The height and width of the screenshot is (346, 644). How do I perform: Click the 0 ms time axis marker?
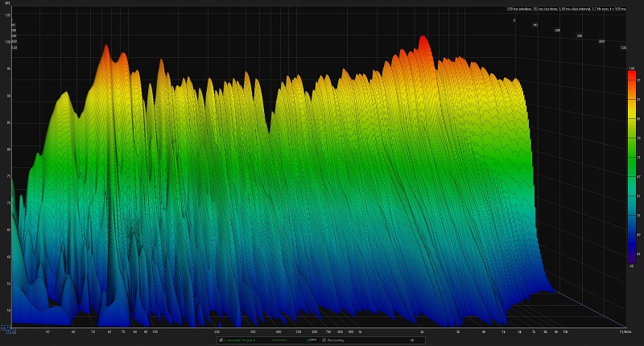pos(514,21)
